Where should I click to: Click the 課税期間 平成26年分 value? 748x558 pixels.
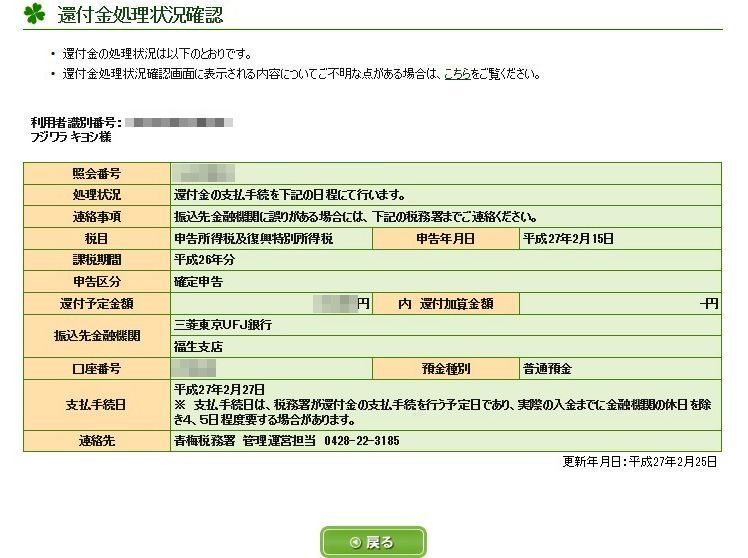click(204, 260)
